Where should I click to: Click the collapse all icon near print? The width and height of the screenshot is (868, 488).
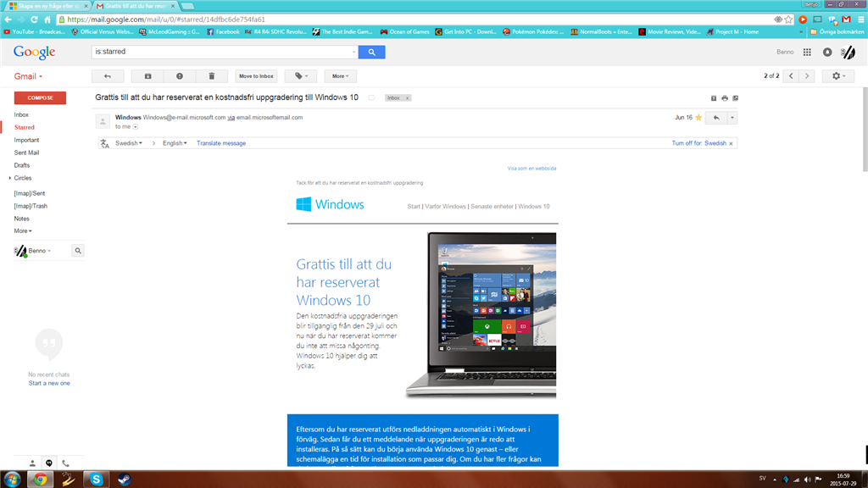[714, 98]
